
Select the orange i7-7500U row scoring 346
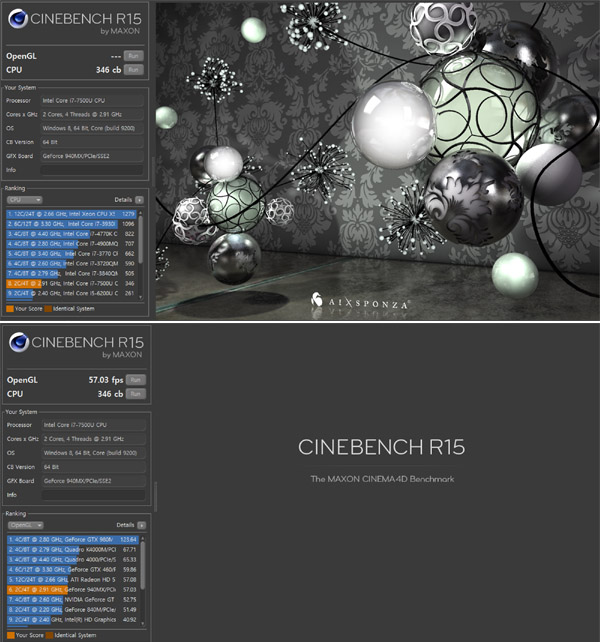click(x=71, y=283)
